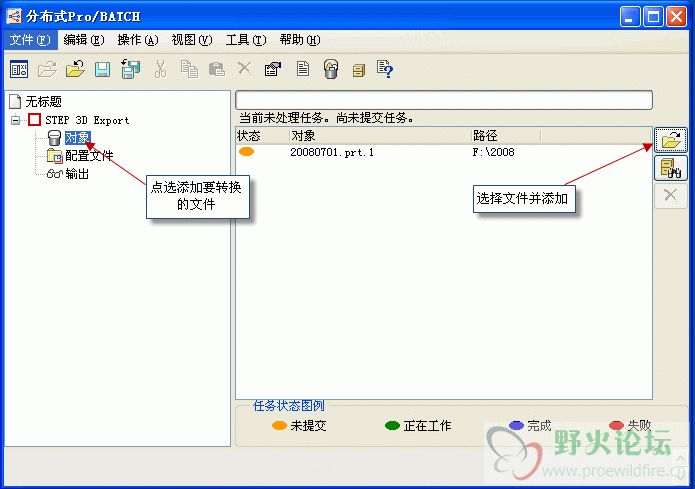This screenshot has height=489, width=695.
Task: Click the help question mark icon
Action: (385, 69)
